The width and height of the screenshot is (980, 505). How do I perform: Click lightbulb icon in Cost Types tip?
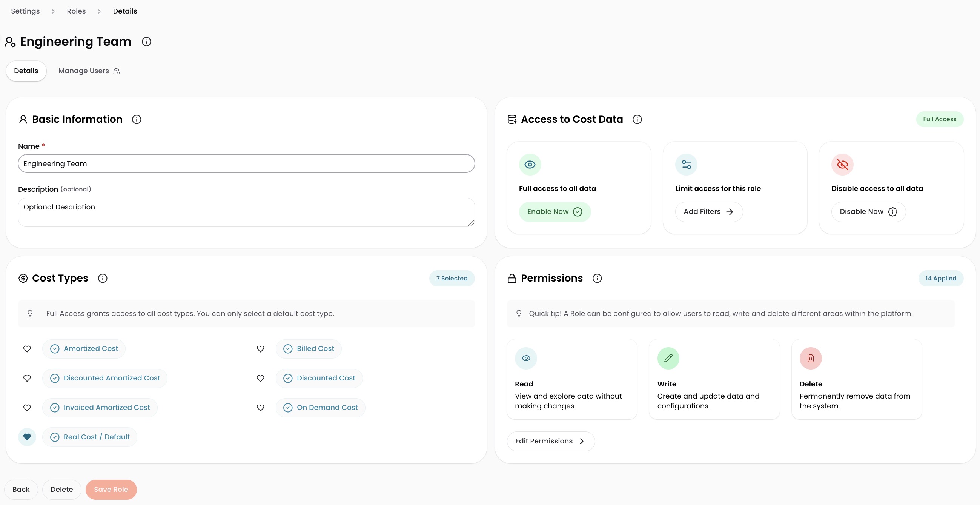tap(30, 314)
